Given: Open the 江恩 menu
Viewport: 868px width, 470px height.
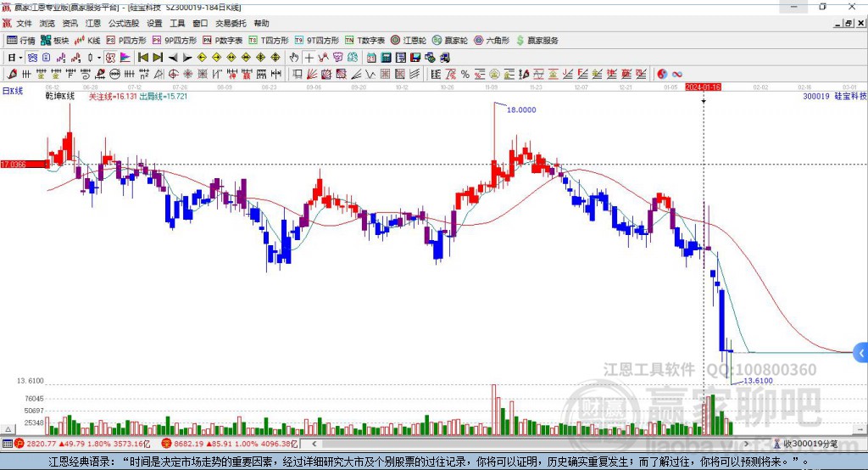Looking at the screenshot, I should point(93,23).
